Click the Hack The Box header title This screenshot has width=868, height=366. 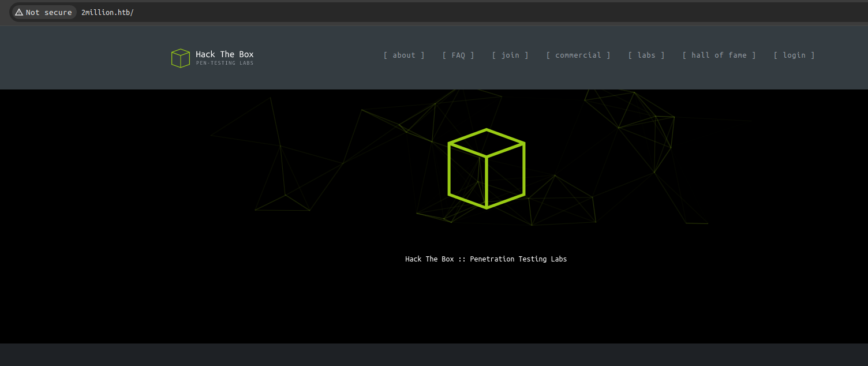click(225, 54)
